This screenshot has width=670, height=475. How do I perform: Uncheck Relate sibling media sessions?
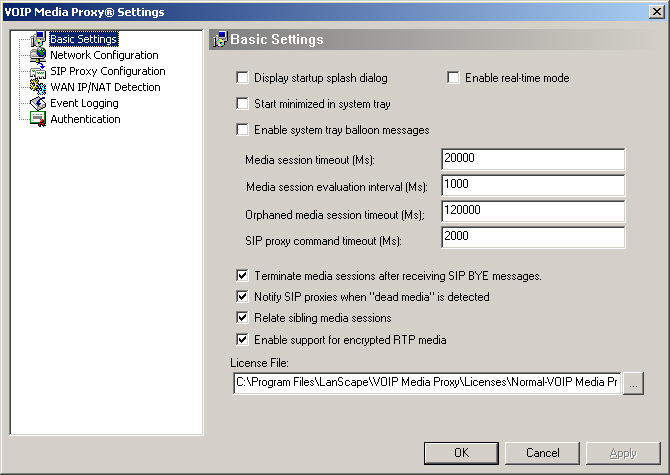coord(242,318)
